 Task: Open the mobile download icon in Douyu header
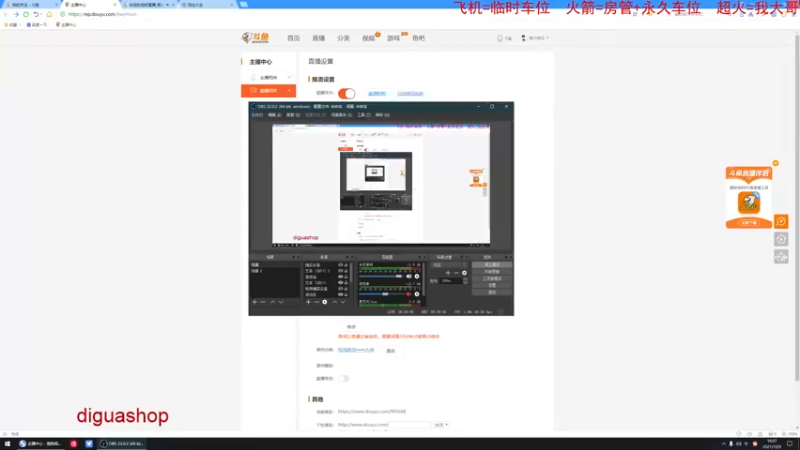point(500,38)
